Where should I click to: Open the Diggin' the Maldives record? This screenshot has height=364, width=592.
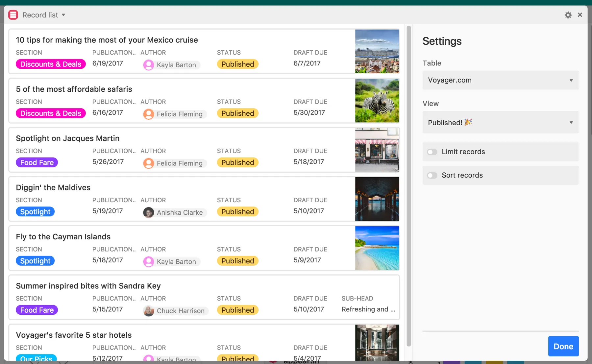tap(53, 187)
